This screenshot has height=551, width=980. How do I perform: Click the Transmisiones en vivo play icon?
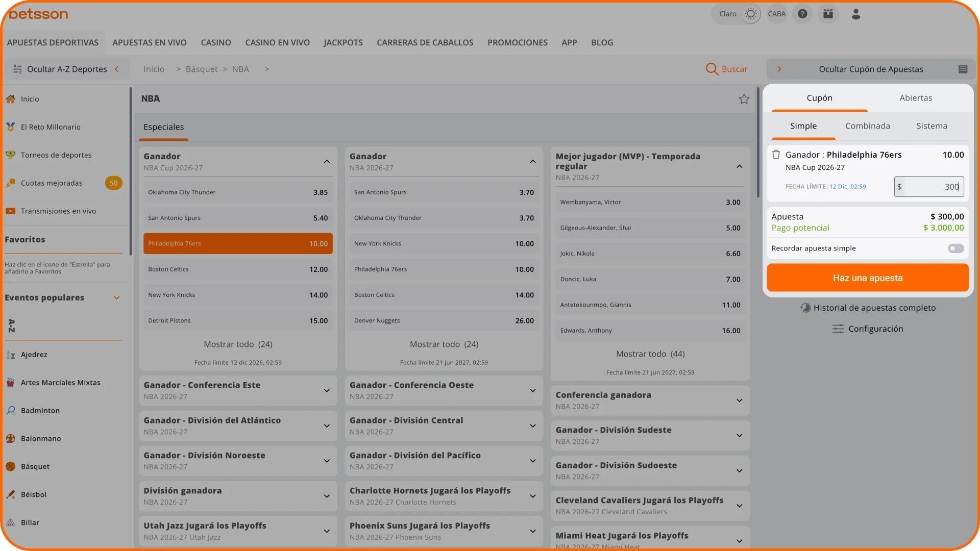(x=11, y=211)
